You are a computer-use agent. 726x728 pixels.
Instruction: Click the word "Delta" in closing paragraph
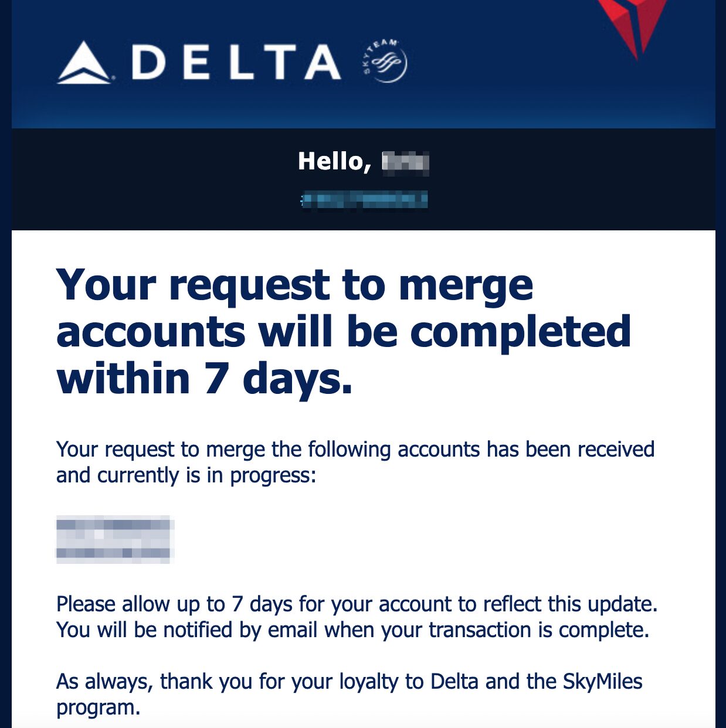454,682
